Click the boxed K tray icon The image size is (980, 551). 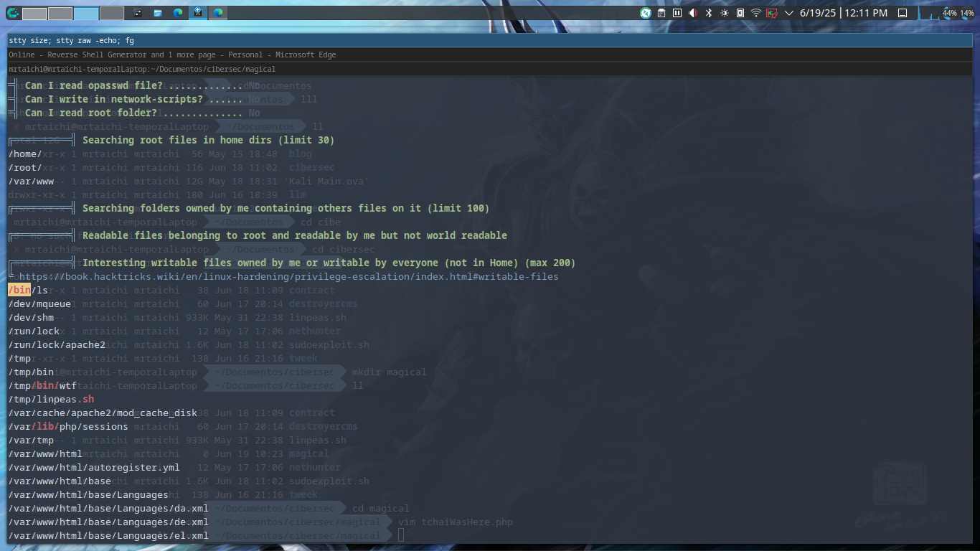coord(740,13)
